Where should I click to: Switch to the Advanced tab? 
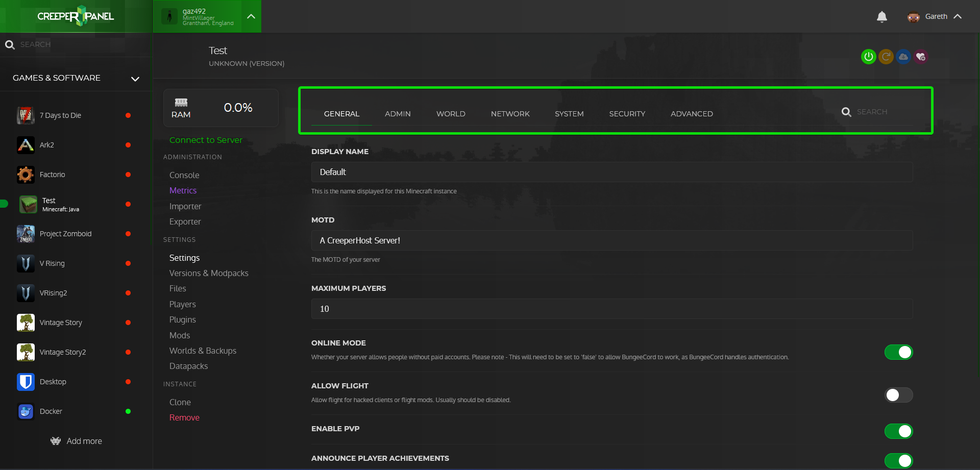[x=692, y=114]
